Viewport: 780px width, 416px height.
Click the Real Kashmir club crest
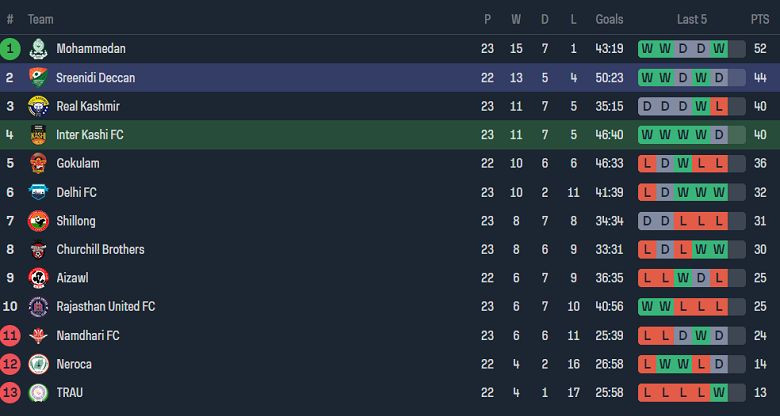(x=38, y=106)
